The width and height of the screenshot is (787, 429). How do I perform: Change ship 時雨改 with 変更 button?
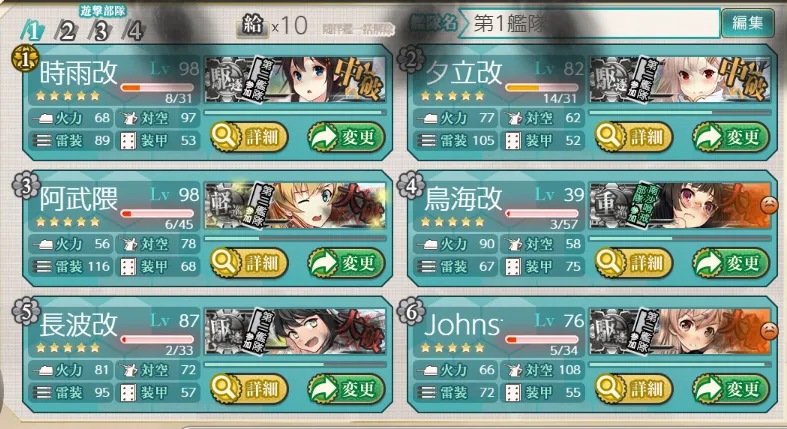346,136
